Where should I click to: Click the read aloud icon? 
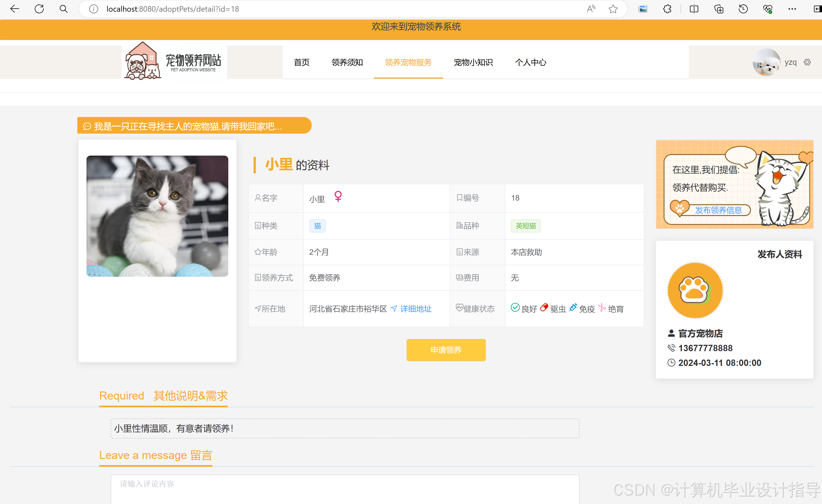[x=591, y=9]
